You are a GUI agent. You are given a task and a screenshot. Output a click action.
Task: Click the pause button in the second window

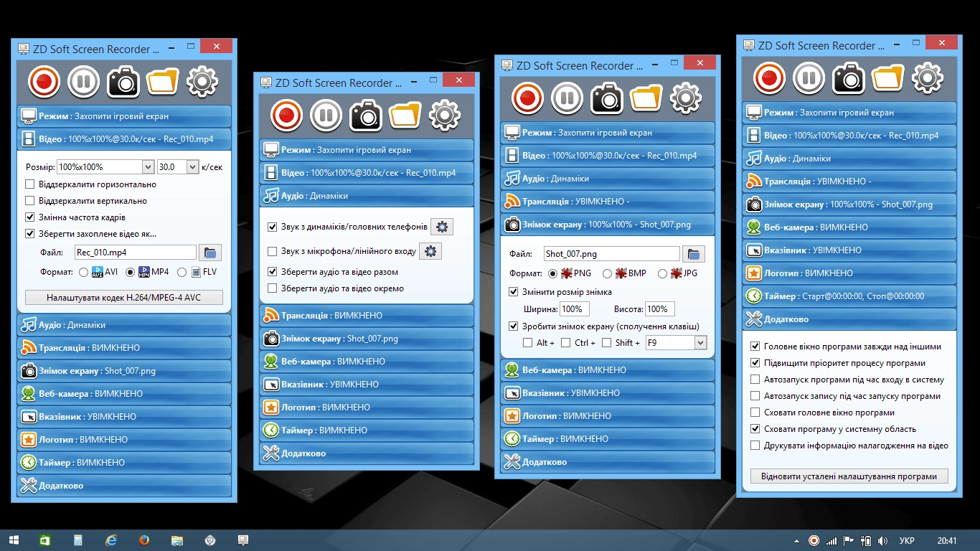point(326,116)
